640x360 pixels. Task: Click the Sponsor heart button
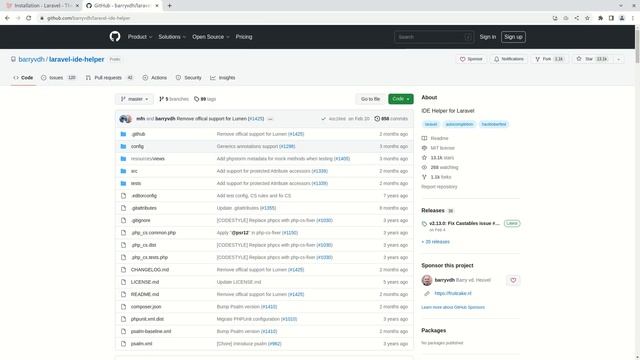[x=471, y=59]
